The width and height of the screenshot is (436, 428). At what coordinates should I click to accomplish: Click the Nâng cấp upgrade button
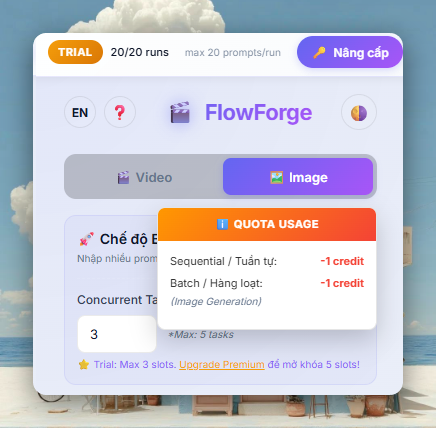(350, 52)
